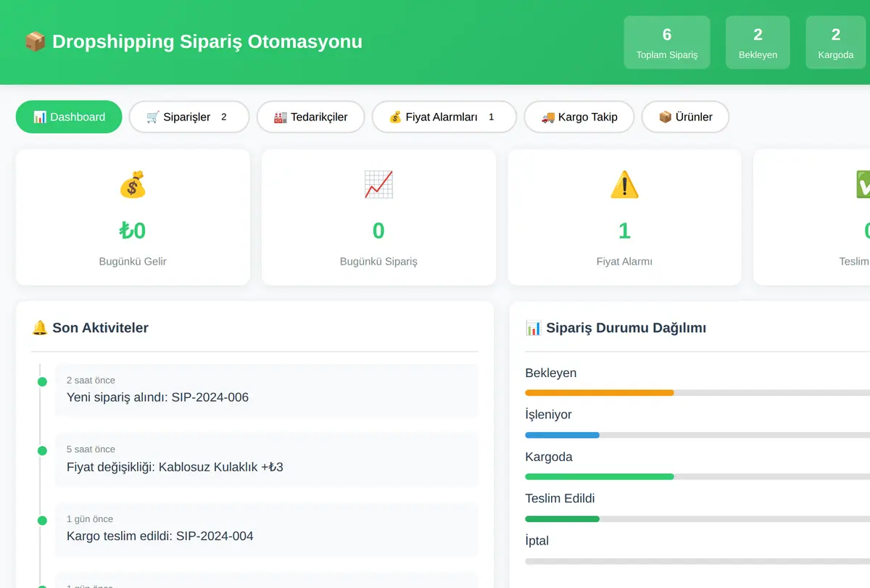Click the Bekleyen stat box in the header

pos(758,43)
